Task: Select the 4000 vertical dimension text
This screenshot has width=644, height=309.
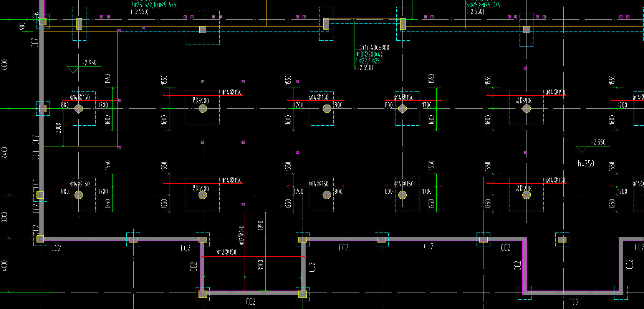Action: [5, 266]
